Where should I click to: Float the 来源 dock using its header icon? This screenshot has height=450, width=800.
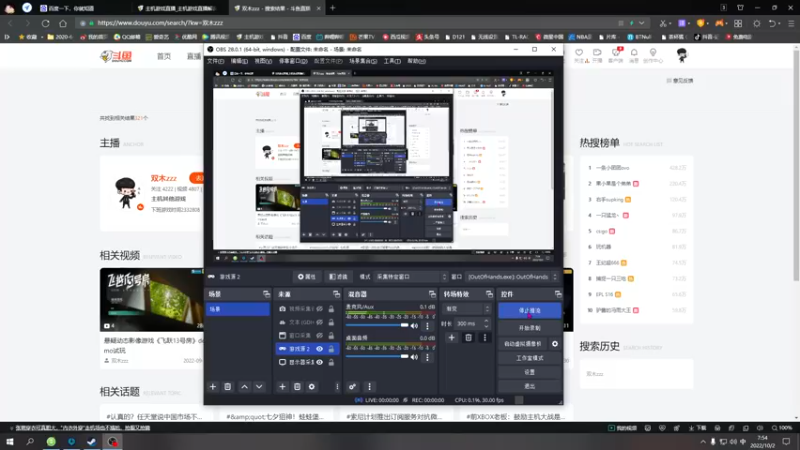[336, 294]
